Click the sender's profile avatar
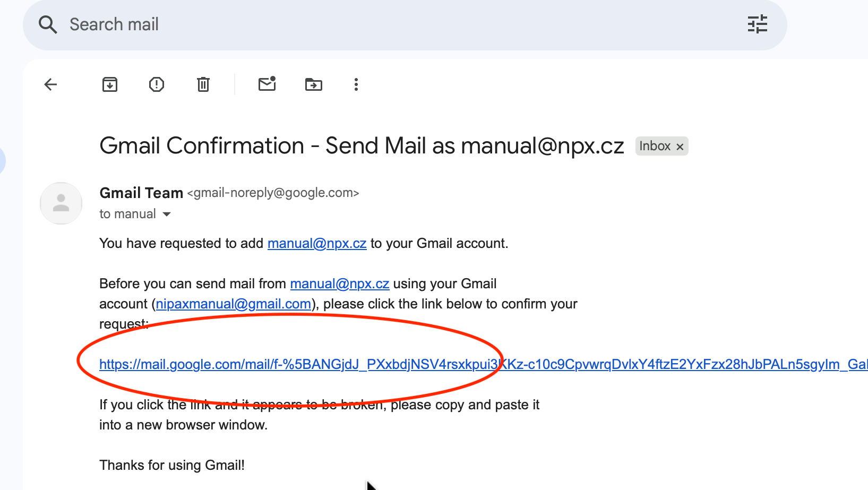 [x=61, y=203]
